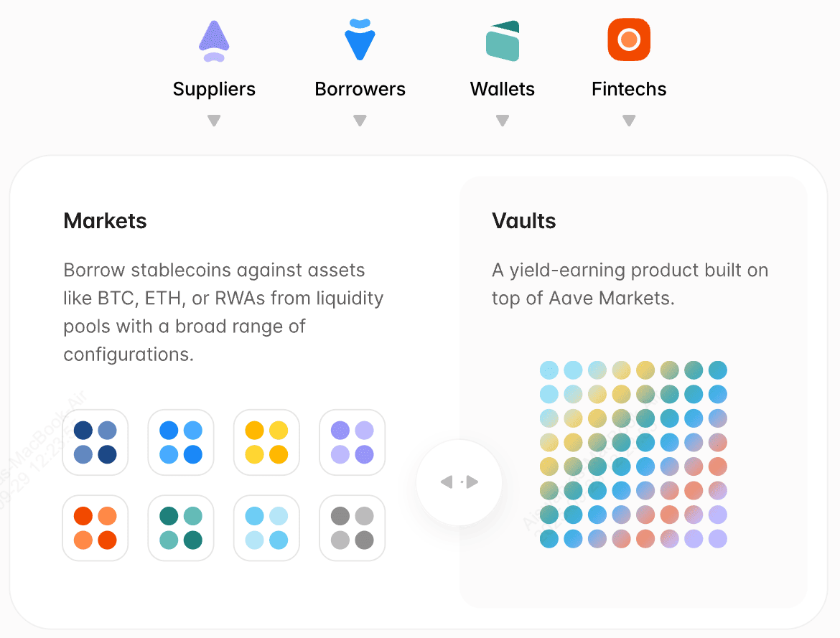Click the Vaults gradient dot grid

coord(633,453)
